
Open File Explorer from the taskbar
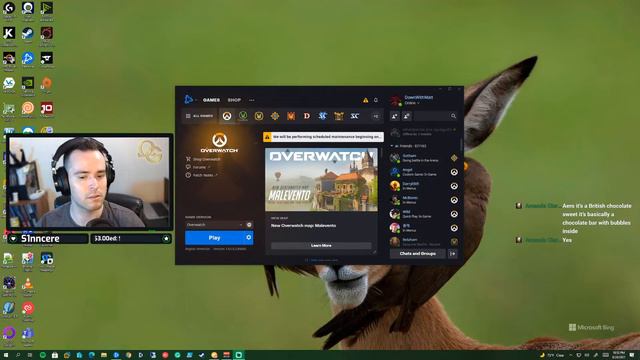tap(104, 355)
